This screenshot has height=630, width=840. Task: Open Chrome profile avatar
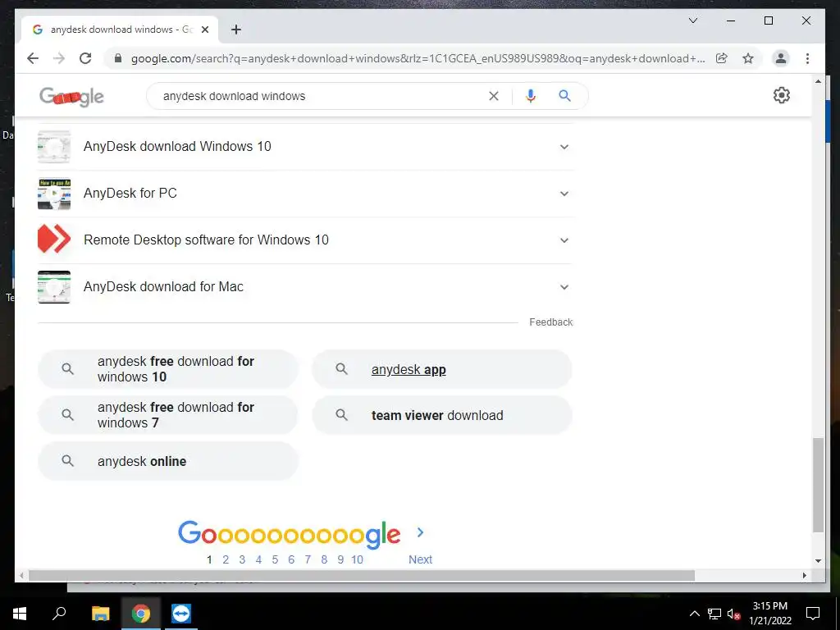[x=781, y=58]
